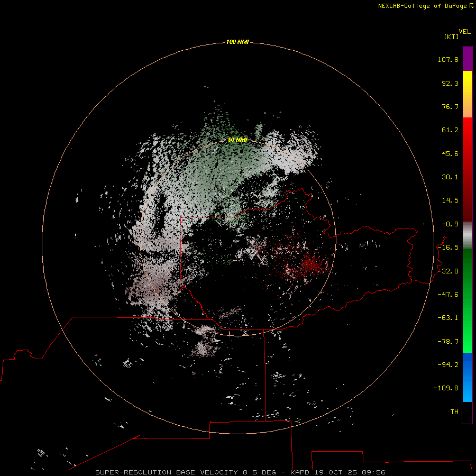Click the green segment of the velocity color bar

pyautogui.click(x=467, y=300)
